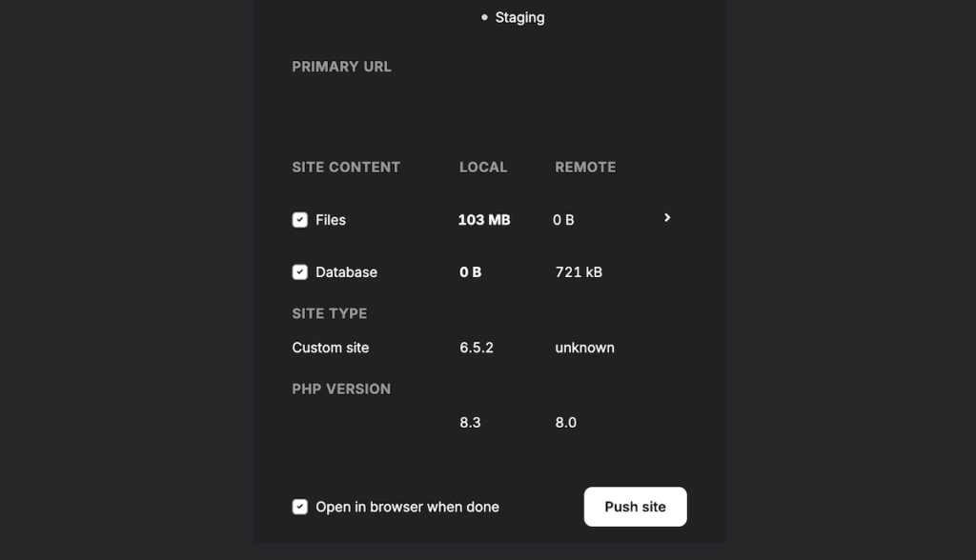Click the LOCAL column header
Screen dimensions: 976x560
coord(483,167)
